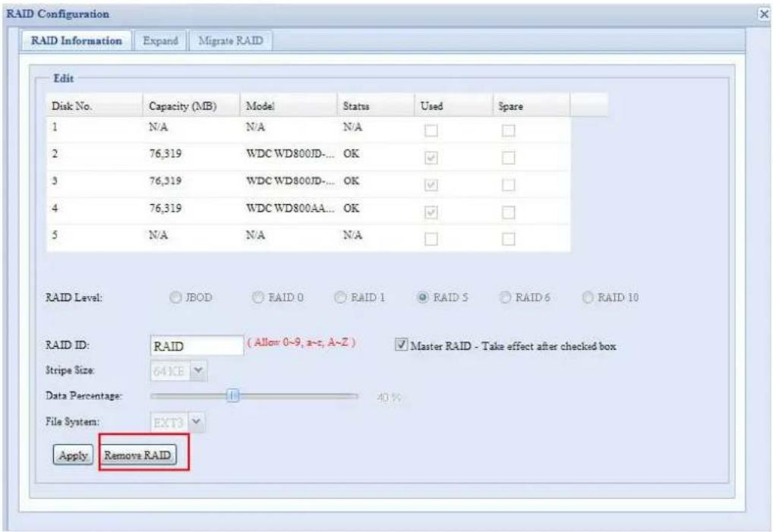Select the JBOD radio option
Viewport: 773px width, 532px height.
pyautogui.click(x=175, y=297)
